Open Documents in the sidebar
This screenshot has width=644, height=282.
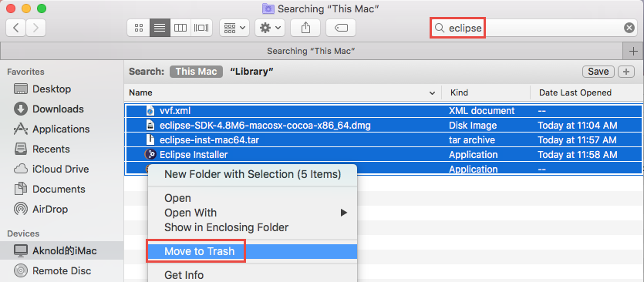59,190
